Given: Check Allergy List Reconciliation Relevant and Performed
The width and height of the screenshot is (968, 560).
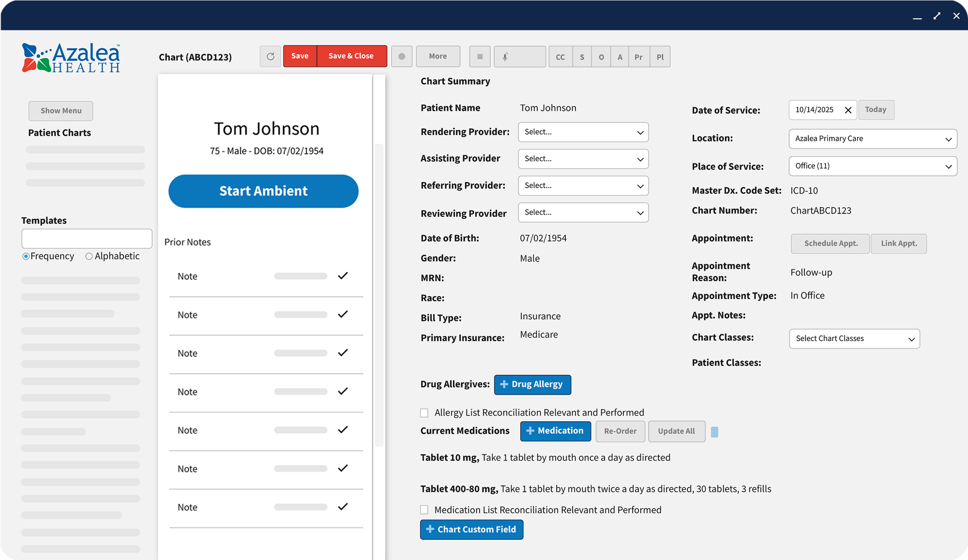Looking at the screenshot, I should [424, 412].
